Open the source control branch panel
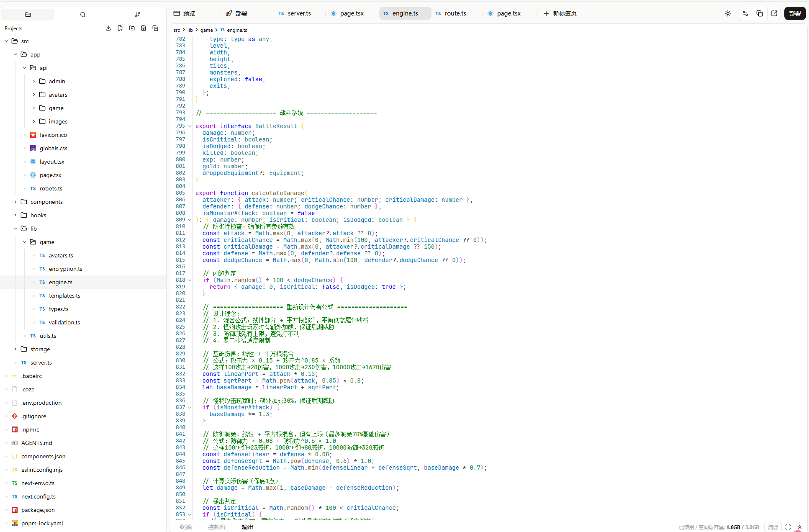Viewport: 809px width, 532px height. 138,15
